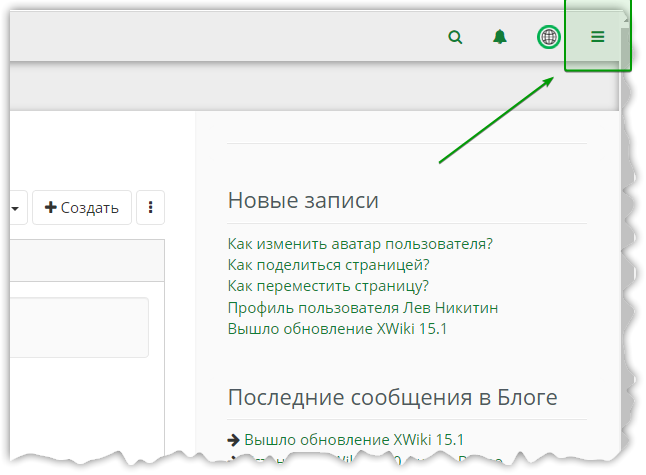Viewport: 646px width, 475px height.
Task: Expand the dropdown caret left of Создать
Action: click(15, 208)
